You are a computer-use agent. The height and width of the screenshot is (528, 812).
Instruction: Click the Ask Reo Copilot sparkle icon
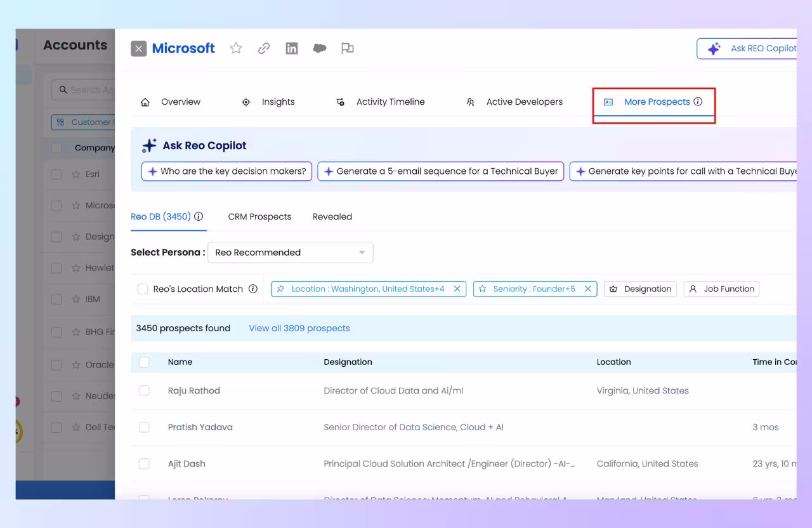tap(149, 146)
